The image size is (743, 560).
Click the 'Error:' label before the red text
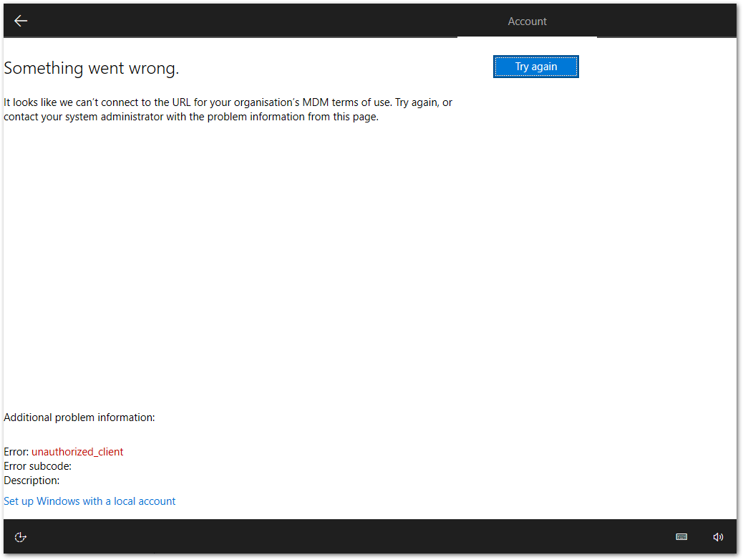pyautogui.click(x=16, y=452)
